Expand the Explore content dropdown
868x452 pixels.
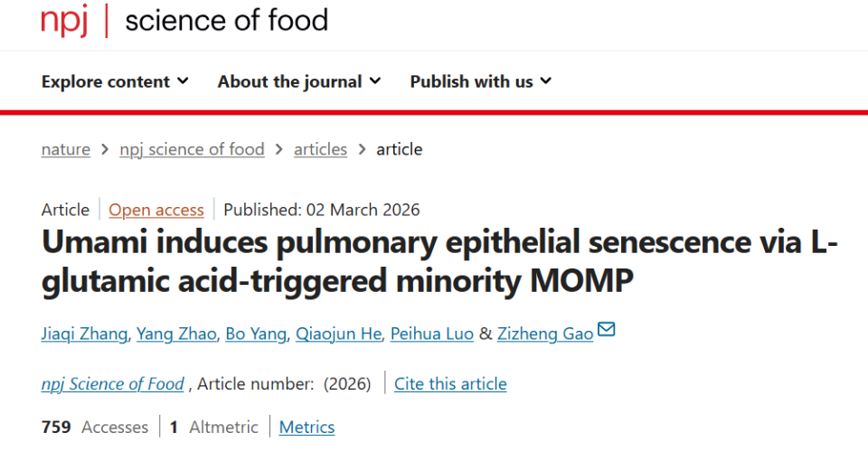point(115,81)
